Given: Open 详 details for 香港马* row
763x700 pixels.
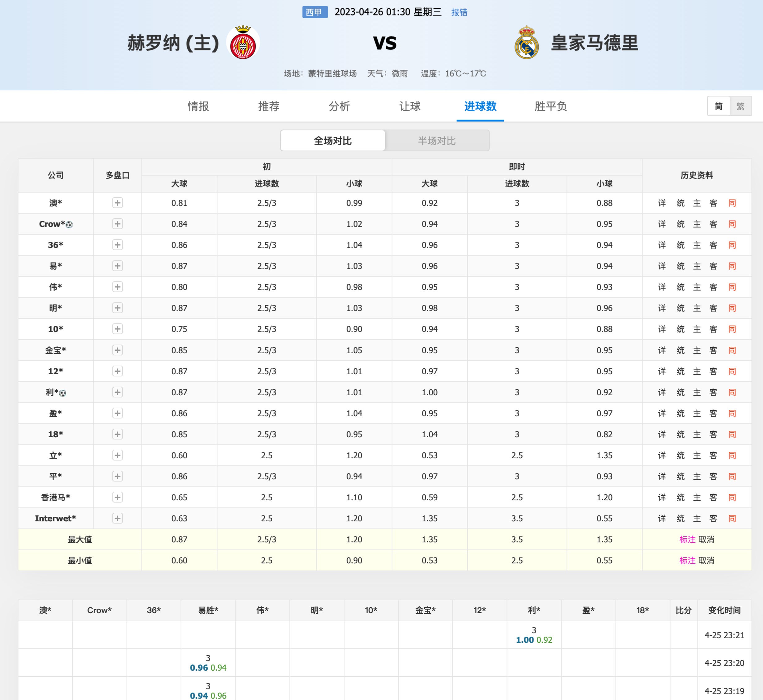Looking at the screenshot, I should (x=662, y=497).
